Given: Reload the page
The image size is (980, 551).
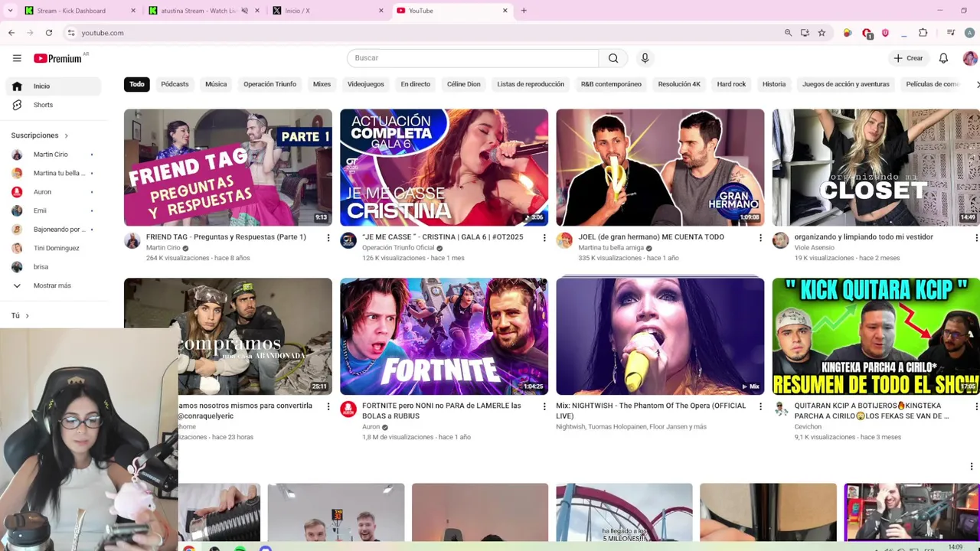Looking at the screenshot, I should [x=49, y=33].
